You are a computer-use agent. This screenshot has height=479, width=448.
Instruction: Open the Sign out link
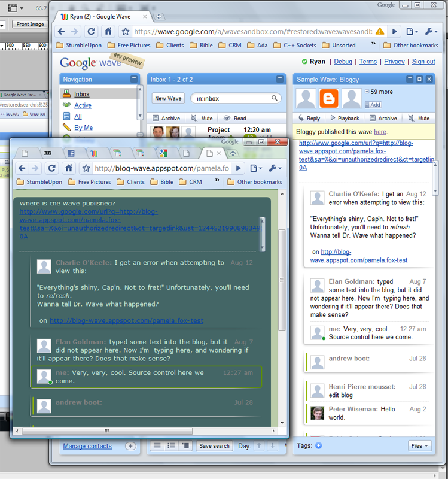coord(423,62)
